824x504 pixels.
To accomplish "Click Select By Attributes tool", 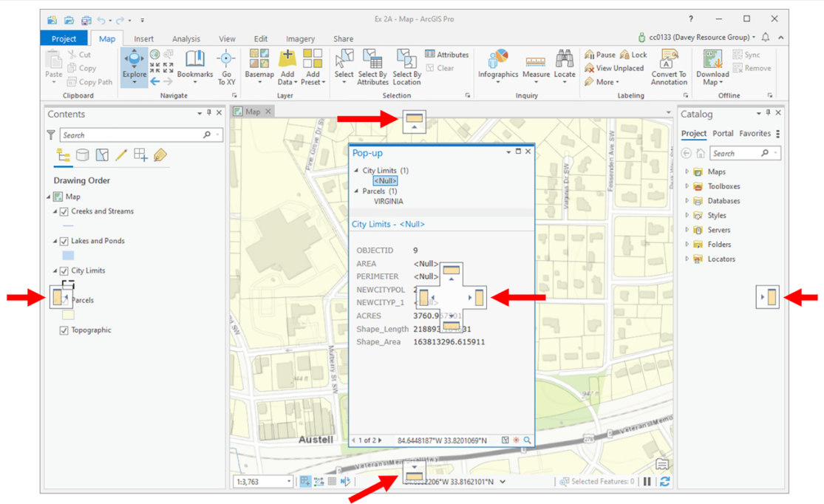I will click(x=372, y=64).
